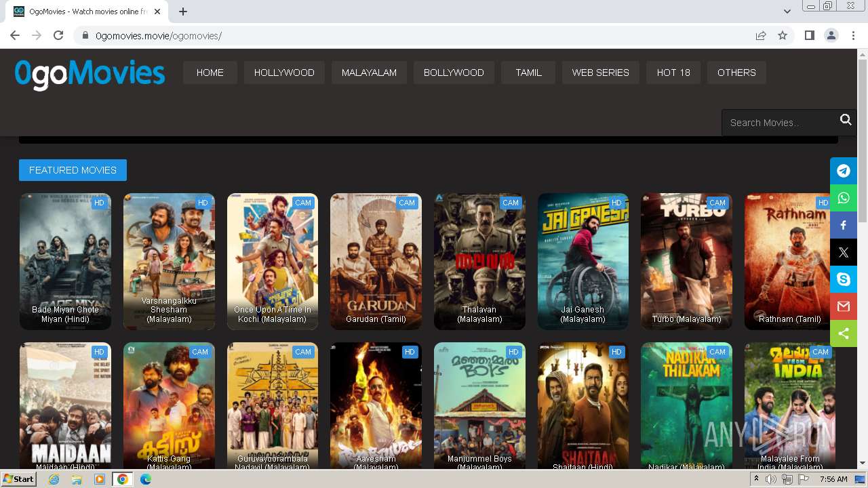The width and height of the screenshot is (868, 488).
Task: Expand the tab search dropdown arrow
Action: pos(787,12)
